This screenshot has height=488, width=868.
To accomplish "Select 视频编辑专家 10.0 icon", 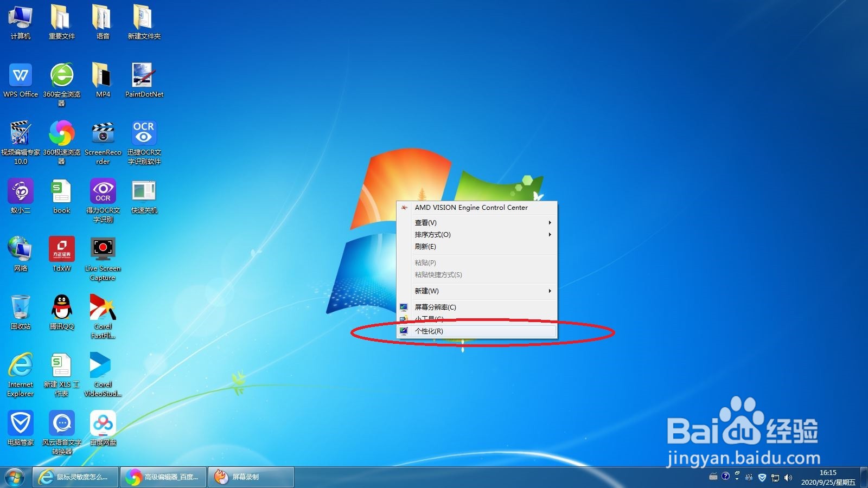I will [x=21, y=143].
